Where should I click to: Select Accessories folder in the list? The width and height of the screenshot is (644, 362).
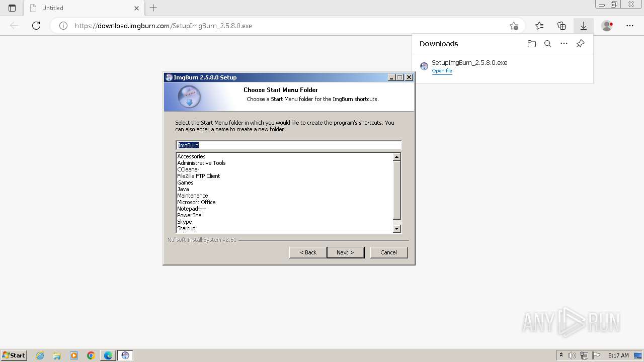pos(191,156)
